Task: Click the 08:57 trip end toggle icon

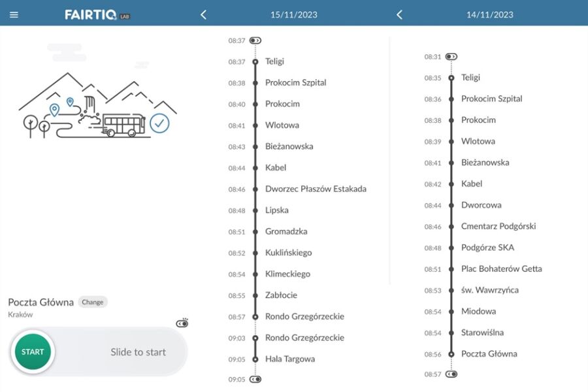Action: [x=451, y=374]
